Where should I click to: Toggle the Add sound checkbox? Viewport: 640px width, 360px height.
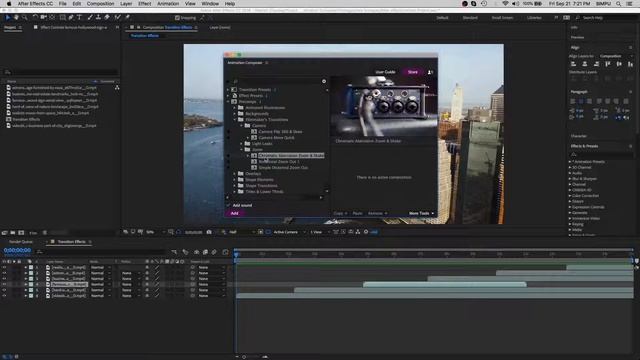point(228,205)
